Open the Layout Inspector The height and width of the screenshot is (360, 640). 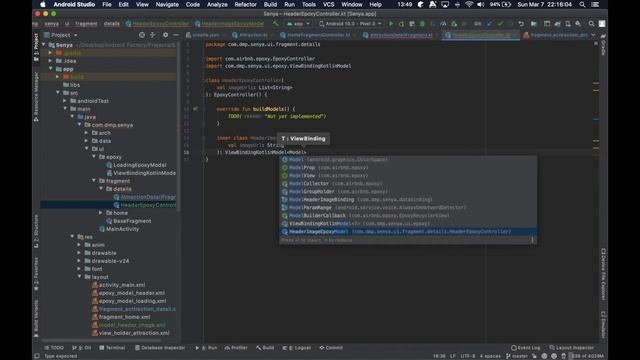571,348
